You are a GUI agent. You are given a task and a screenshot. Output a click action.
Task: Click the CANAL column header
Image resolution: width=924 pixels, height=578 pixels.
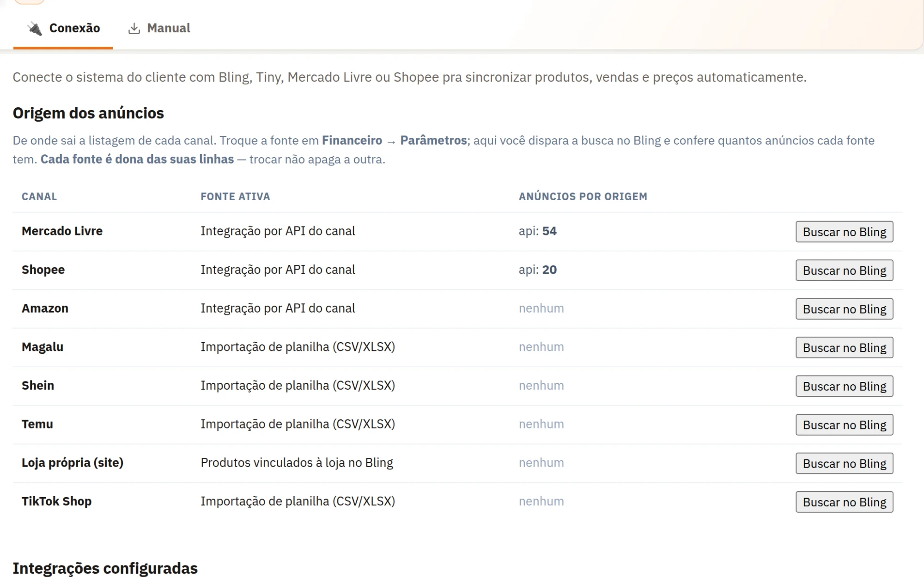39,197
